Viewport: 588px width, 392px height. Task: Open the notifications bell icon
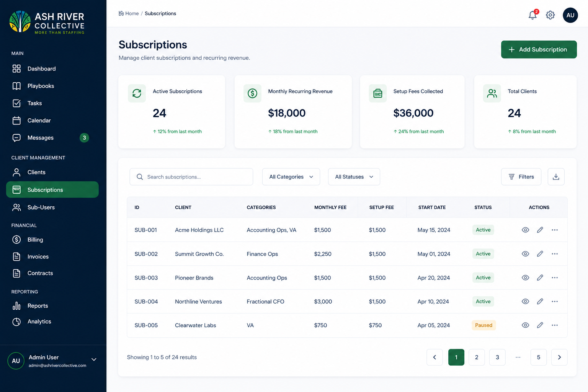[x=532, y=15]
